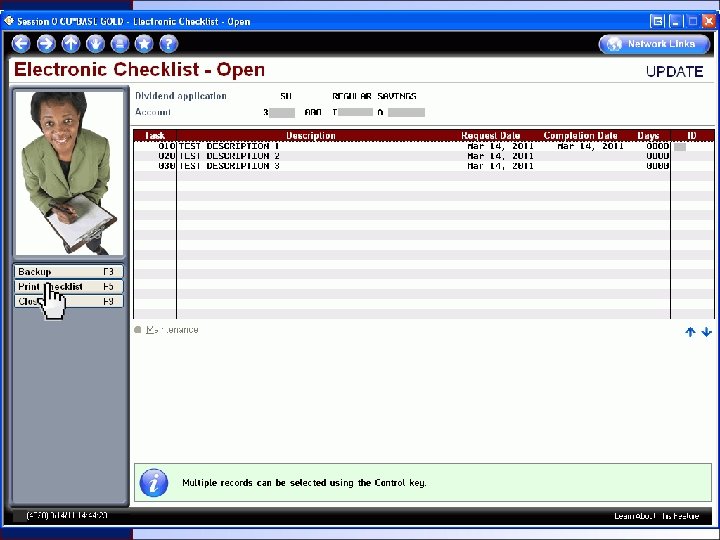Screen dimensions: 720x540
Task: Click Request Date of TEST DESCRIPTION 2 row
Action: 501,156
